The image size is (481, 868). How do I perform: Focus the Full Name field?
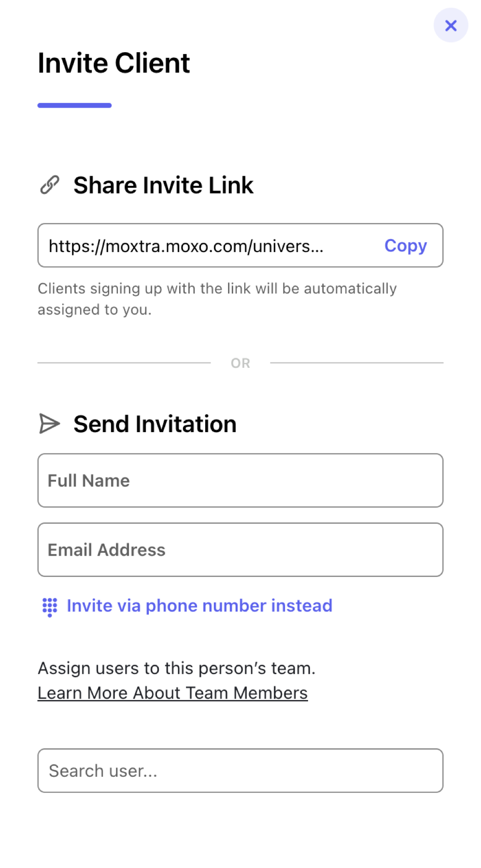point(240,480)
